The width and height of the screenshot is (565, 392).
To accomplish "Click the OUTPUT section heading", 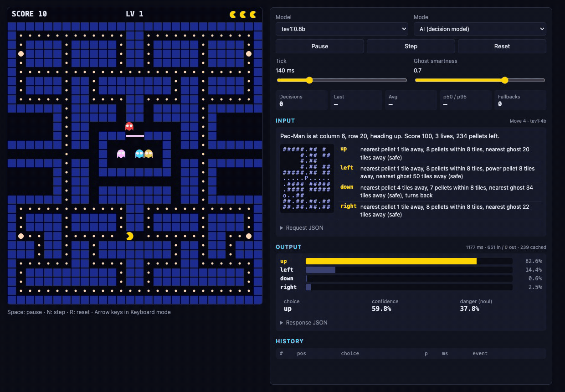I will (x=288, y=247).
